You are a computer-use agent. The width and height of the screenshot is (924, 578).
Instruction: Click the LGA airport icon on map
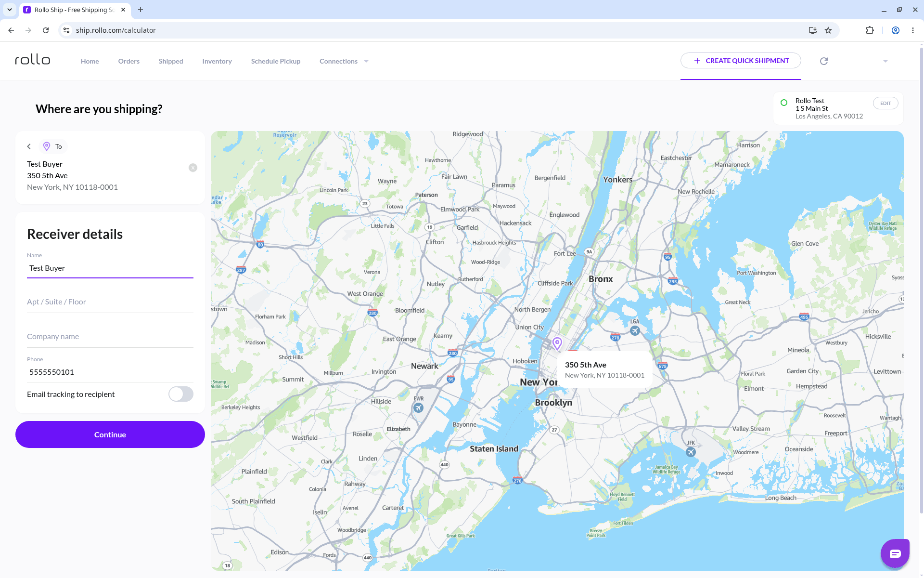pyautogui.click(x=635, y=330)
